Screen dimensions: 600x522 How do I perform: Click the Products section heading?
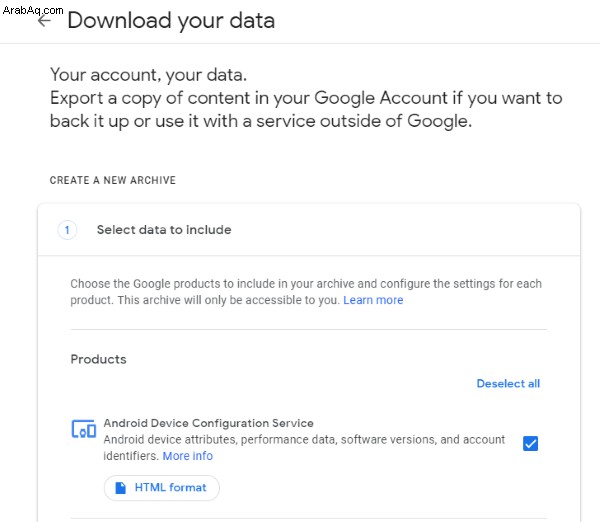pyautogui.click(x=98, y=359)
